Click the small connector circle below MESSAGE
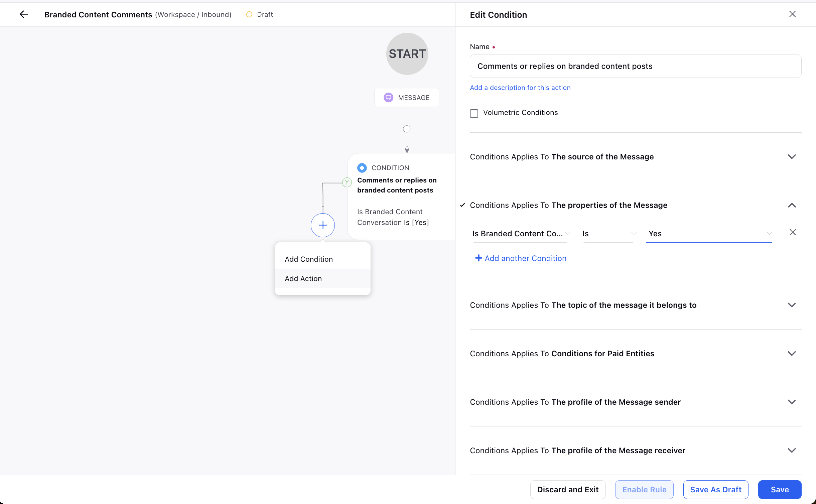The height and width of the screenshot is (504, 816). [x=407, y=129]
